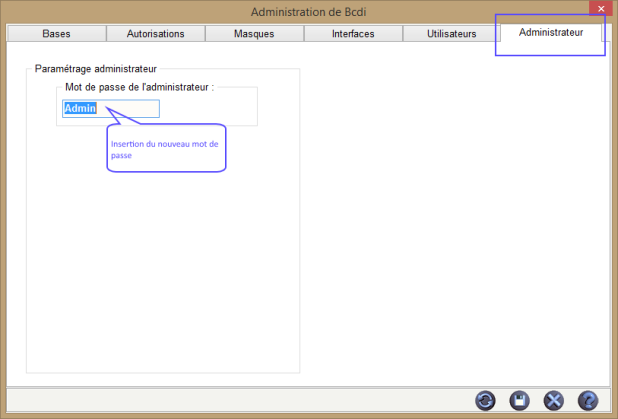
Task: Click the Insertion du nouveau mot de passe callout
Action: coord(166,150)
